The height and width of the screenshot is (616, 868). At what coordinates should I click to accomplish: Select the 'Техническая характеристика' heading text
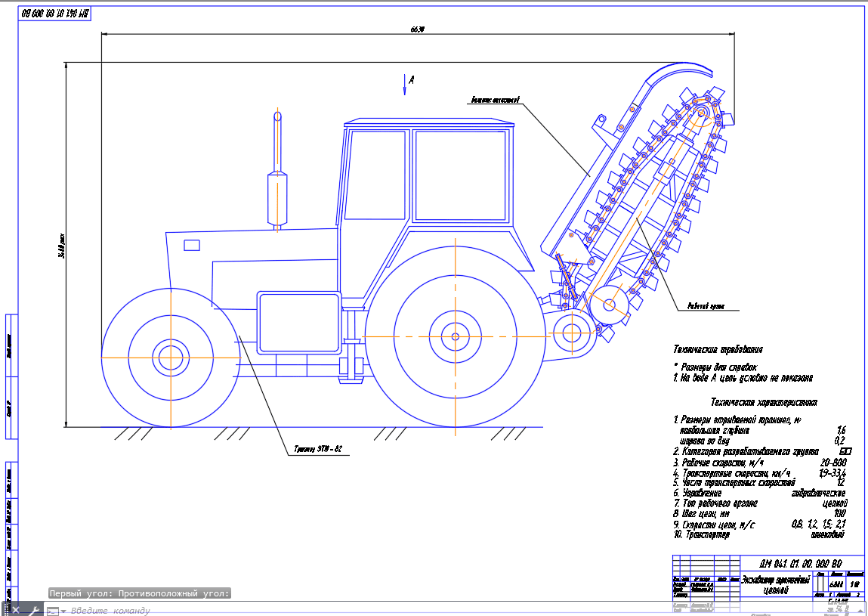[x=764, y=402]
